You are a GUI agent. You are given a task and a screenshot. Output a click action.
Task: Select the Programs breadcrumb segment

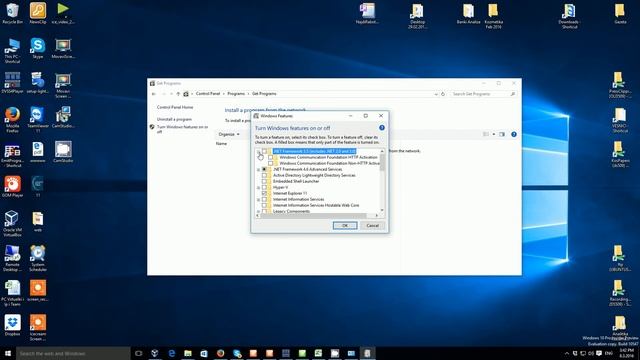pyautogui.click(x=236, y=94)
